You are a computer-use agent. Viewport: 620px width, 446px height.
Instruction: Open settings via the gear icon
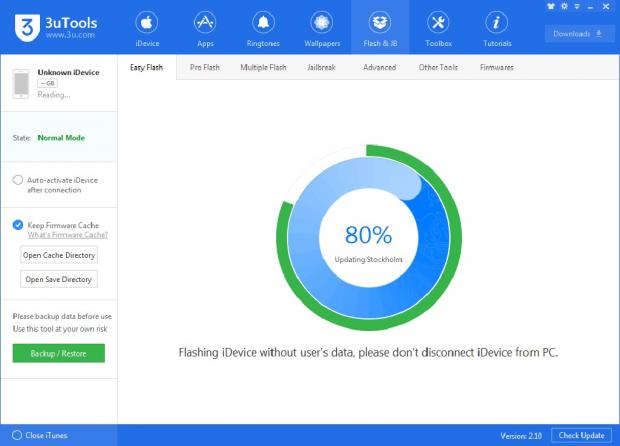564,6
